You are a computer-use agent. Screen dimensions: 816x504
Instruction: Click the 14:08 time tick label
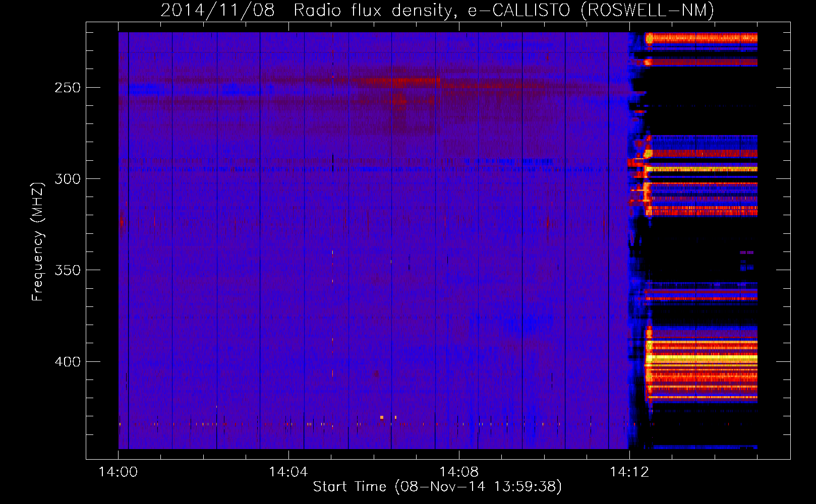tap(459, 472)
